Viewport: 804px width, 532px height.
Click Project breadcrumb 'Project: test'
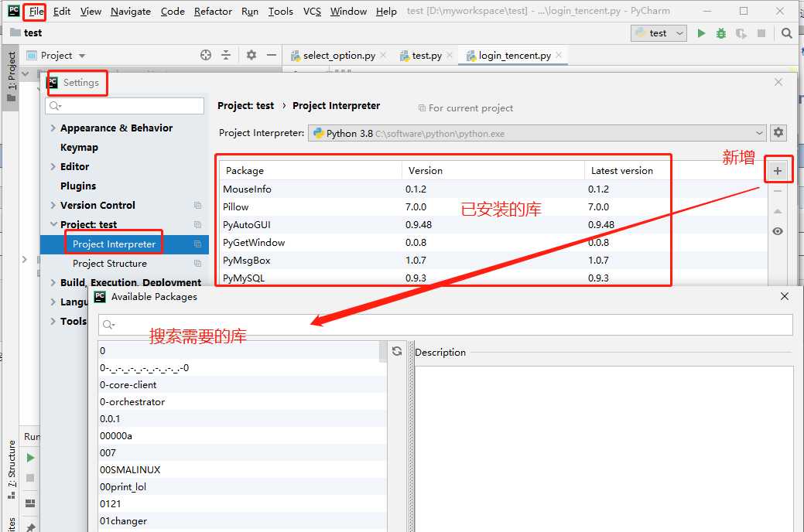point(245,106)
